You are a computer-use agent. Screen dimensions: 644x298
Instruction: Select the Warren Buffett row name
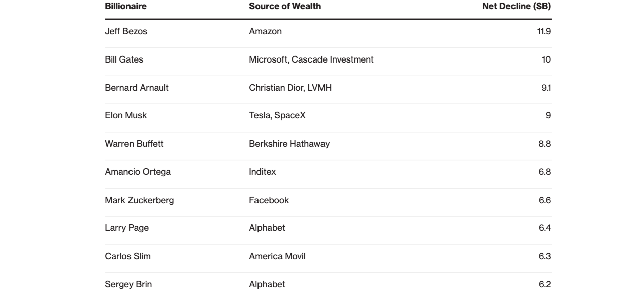[x=134, y=144]
